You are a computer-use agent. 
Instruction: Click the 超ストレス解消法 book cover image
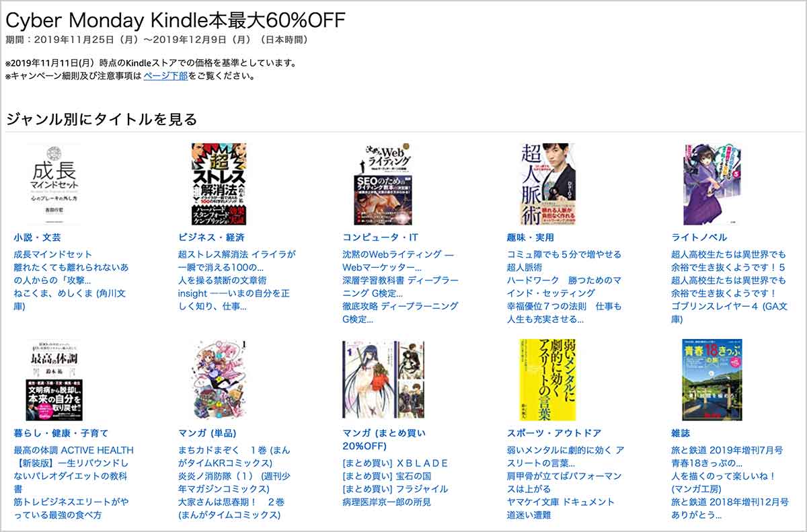[219, 184]
